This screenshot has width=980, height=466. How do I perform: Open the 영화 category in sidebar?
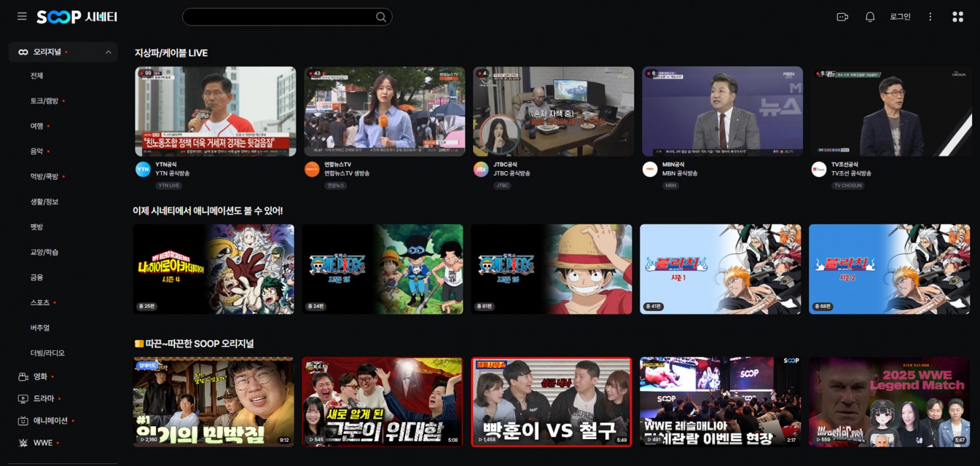coord(40,376)
